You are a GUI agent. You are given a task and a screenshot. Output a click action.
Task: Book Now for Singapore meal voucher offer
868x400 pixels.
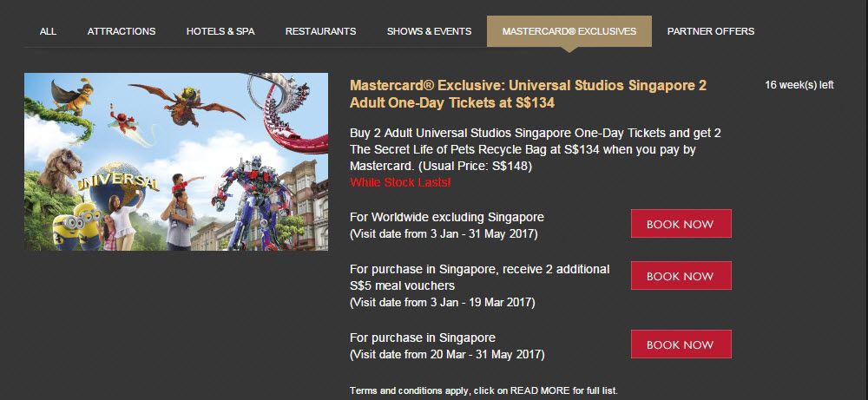click(x=681, y=276)
